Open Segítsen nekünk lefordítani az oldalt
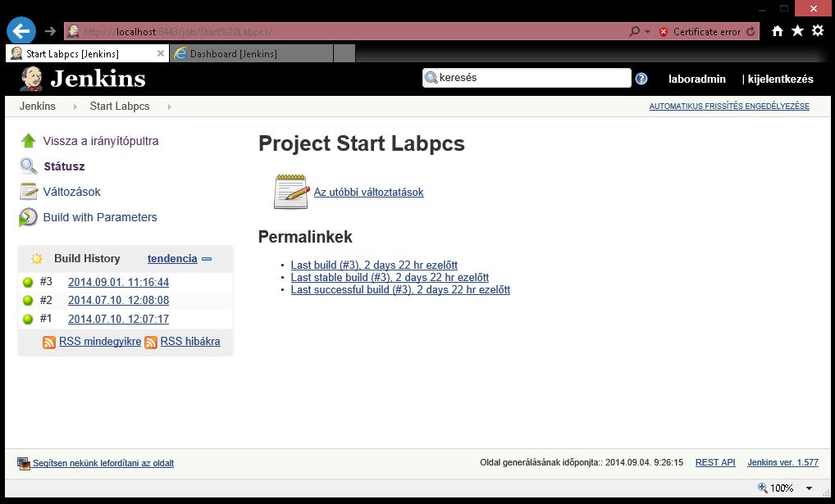Screen dimensions: 835x504 point(103,463)
